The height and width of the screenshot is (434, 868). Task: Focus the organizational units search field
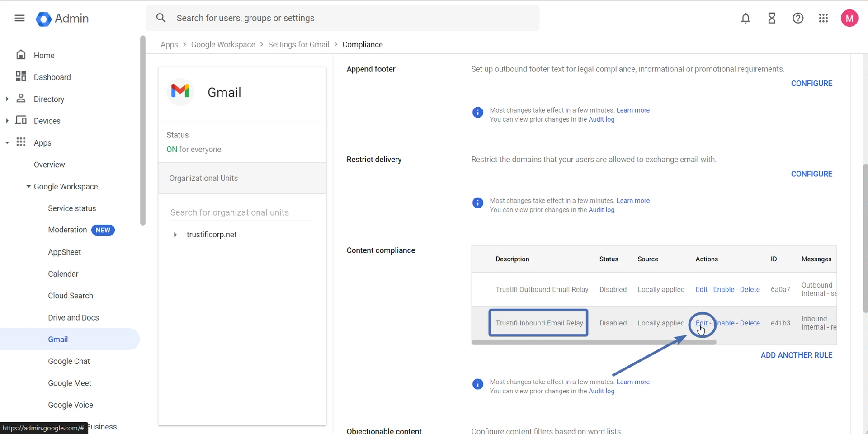coord(241,212)
